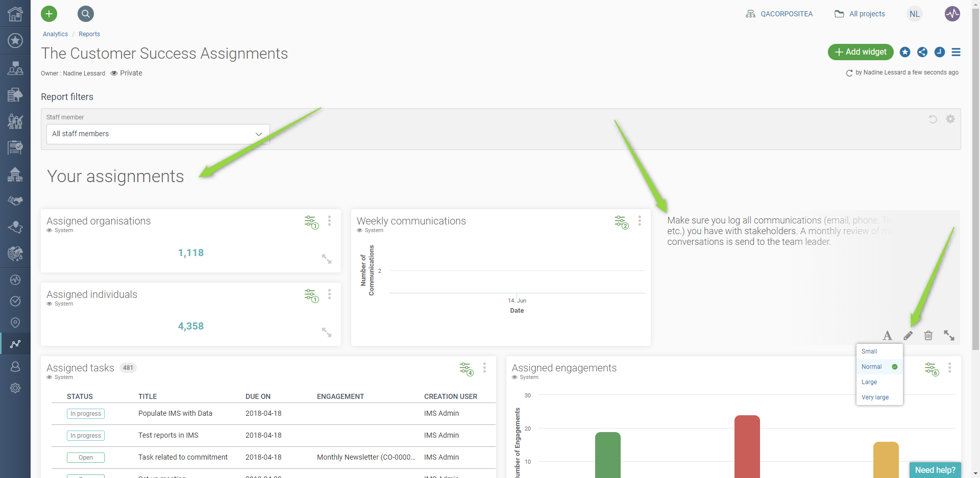Viewport: 980px width, 478px height.
Task: Open the pulse activity sidebar icon
Action: coord(15,280)
